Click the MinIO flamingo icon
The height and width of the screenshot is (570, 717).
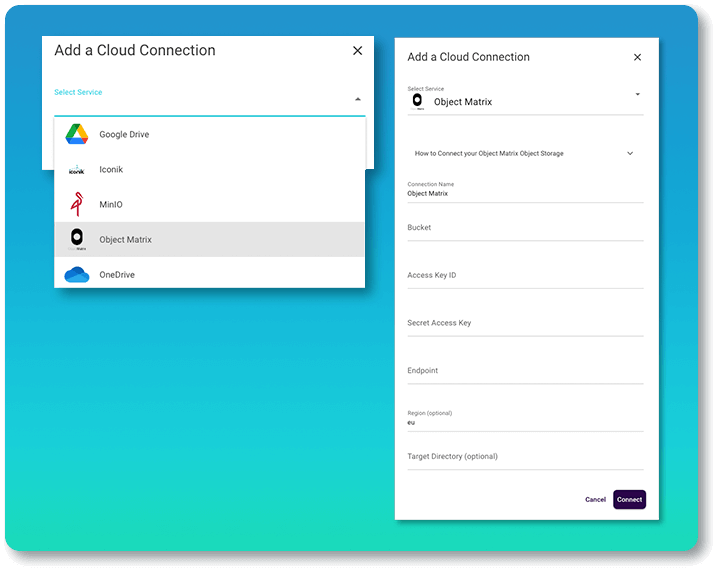pyautogui.click(x=77, y=205)
